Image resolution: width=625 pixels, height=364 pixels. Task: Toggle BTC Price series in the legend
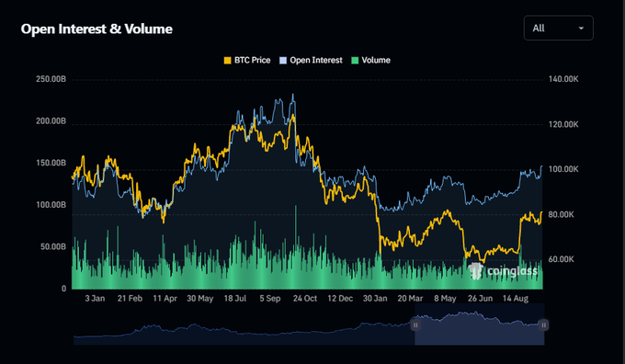tap(247, 60)
